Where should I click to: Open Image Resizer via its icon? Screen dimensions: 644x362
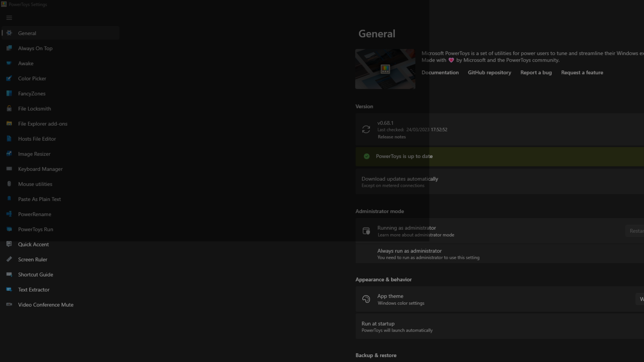pos(9,154)
